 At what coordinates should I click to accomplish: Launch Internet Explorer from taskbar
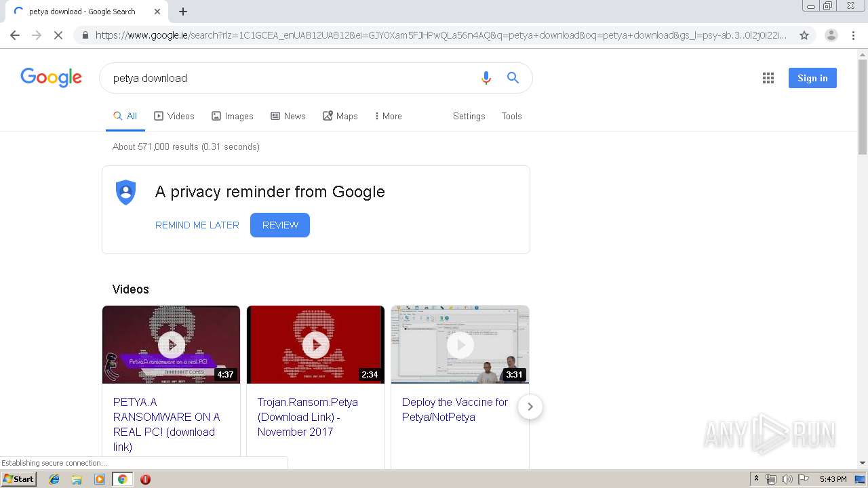click(54, 479)
